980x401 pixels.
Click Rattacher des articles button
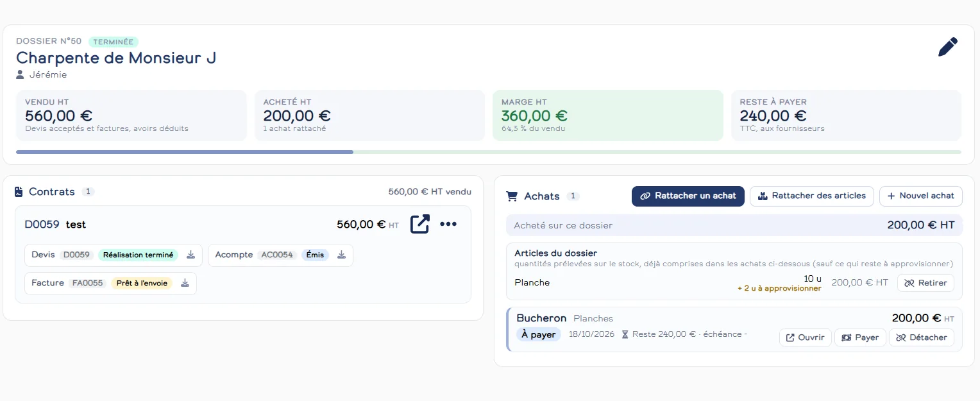tap(812, 196)
